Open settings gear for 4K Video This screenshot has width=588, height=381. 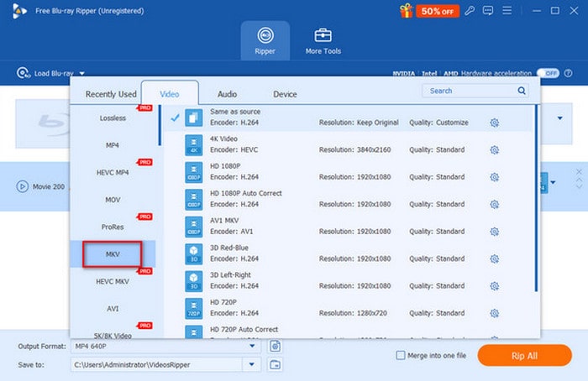click(x=494, y=150)
